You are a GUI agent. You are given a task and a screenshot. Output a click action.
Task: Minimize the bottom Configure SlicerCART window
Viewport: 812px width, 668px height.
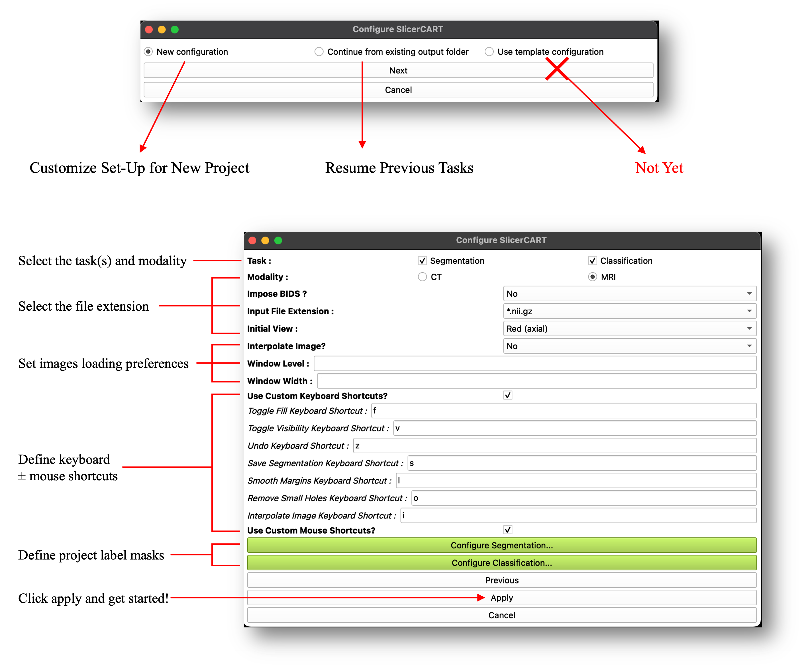coord(265,241)
